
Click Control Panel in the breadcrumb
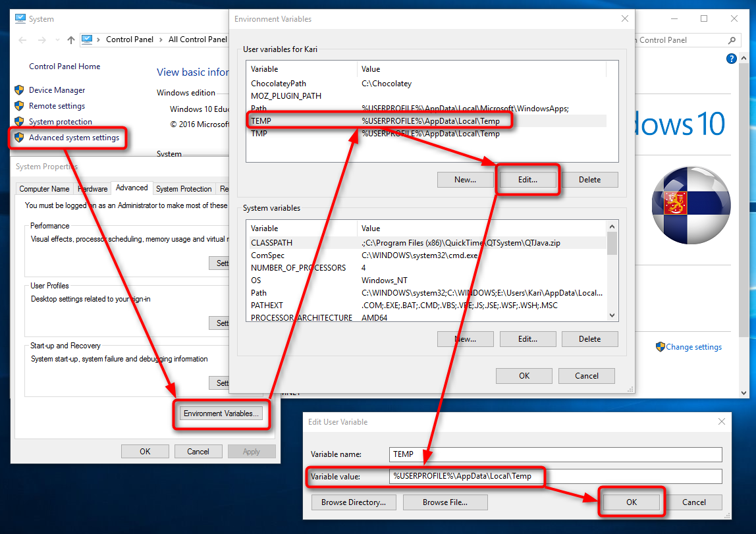(129, 40)
